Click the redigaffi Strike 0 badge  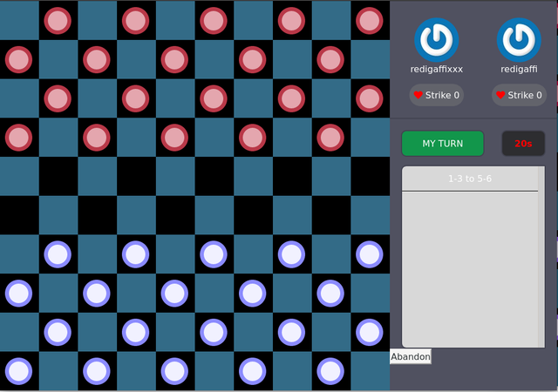click(x=519, y=95)
